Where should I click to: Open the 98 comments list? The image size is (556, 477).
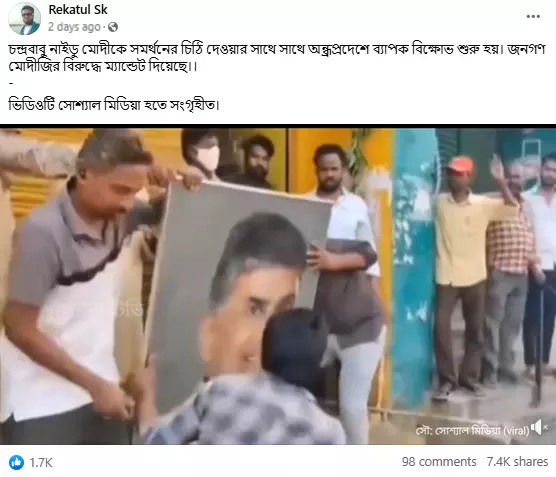439,462
